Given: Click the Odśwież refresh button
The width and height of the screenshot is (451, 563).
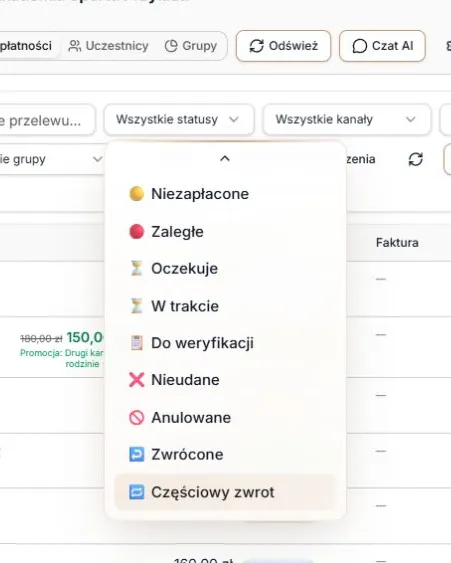Looking at the screenshot, I should pos(283,46).
